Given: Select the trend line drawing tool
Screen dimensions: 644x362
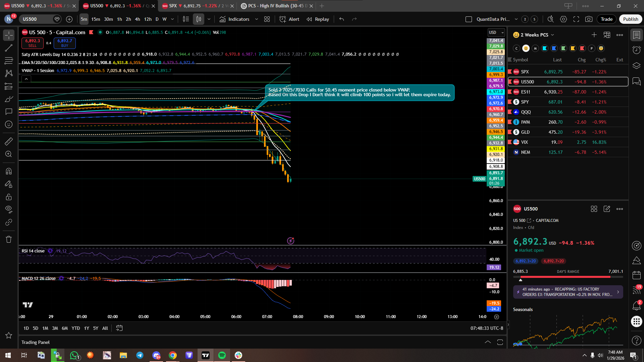Looking at the screenshot, I should coord(9,48).
